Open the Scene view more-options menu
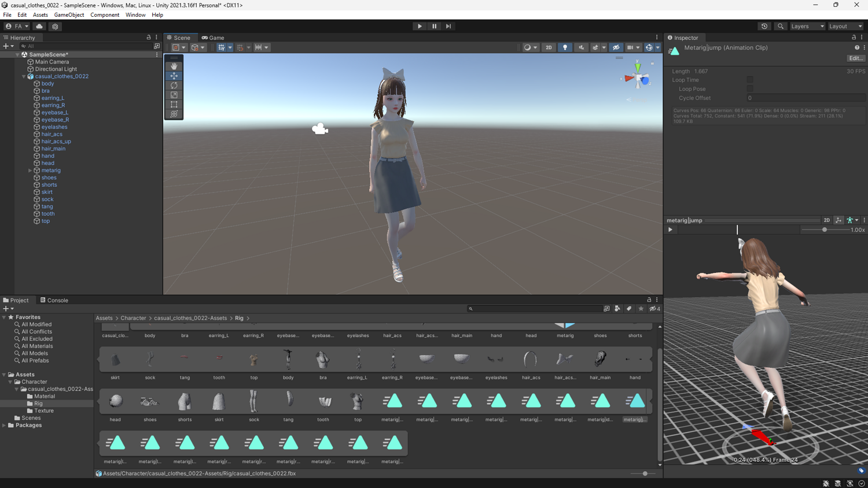The width and height of the screenshot is (868, 488). (657, 38)
